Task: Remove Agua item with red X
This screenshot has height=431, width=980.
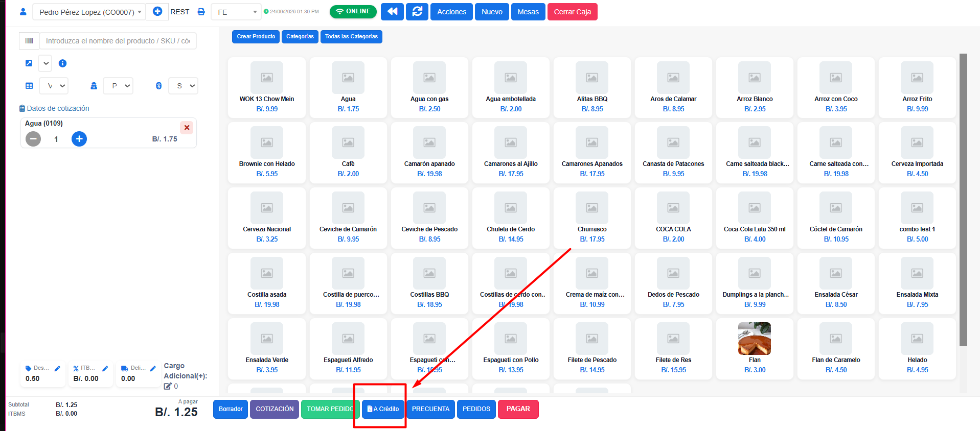Action: [x=187, y=128]
